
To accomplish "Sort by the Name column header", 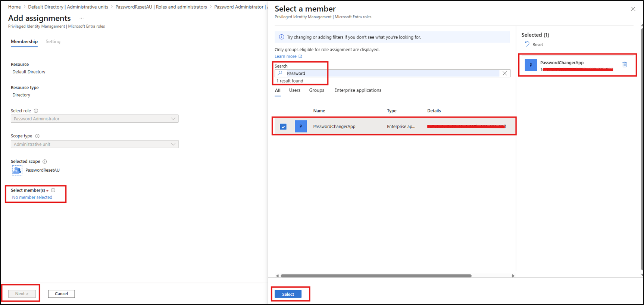I will pyautogui.click(x=319, y=111).
